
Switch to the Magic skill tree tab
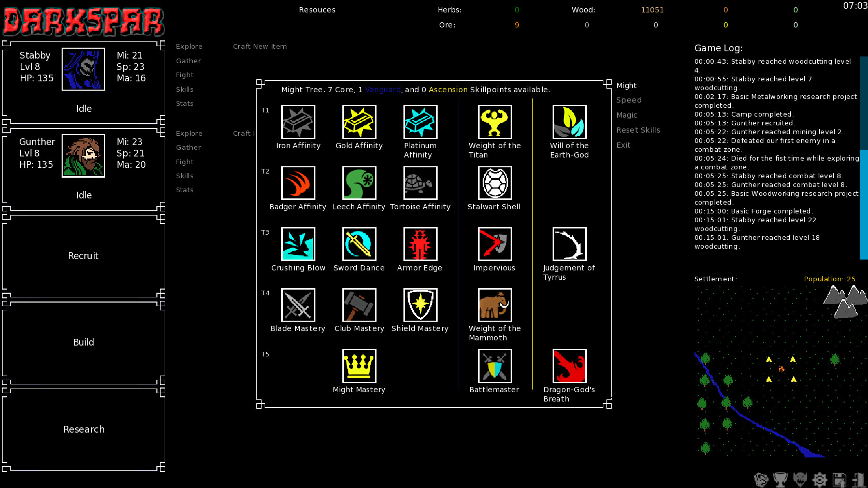pyautogui.click(x=627, y=115)
